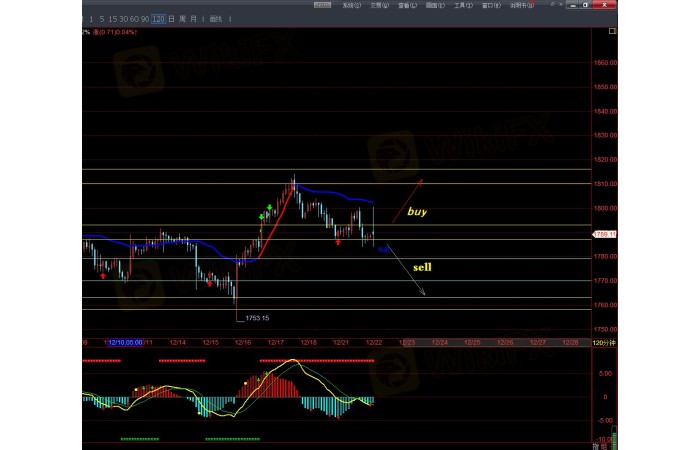Switch to daily (日) chart period
The height and width of the screenshot is (450, 700).
coord(171,19)
